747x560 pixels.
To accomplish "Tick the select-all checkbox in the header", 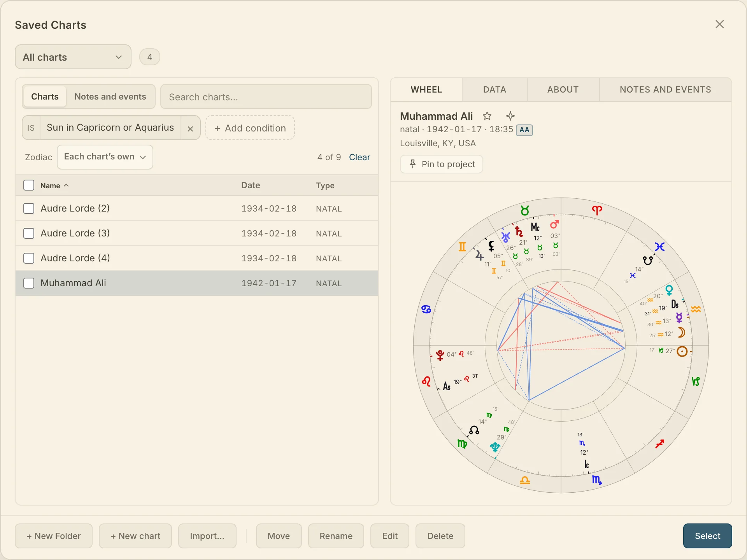I will click(29, 185).
